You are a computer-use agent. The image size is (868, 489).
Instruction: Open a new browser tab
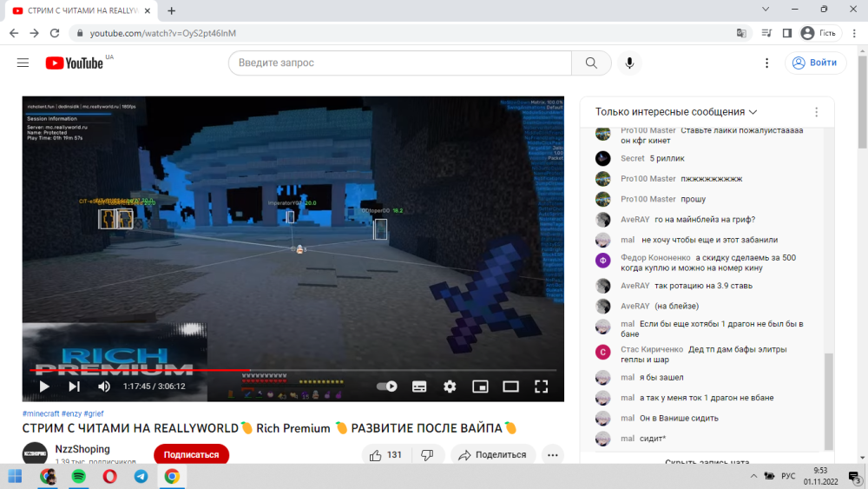(x=172, y=11)
